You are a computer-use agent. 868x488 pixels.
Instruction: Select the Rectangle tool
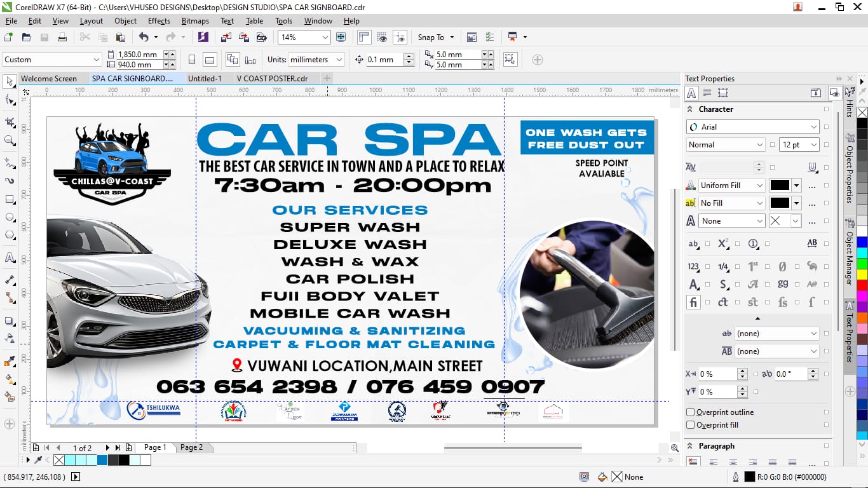tap(10, 200)
